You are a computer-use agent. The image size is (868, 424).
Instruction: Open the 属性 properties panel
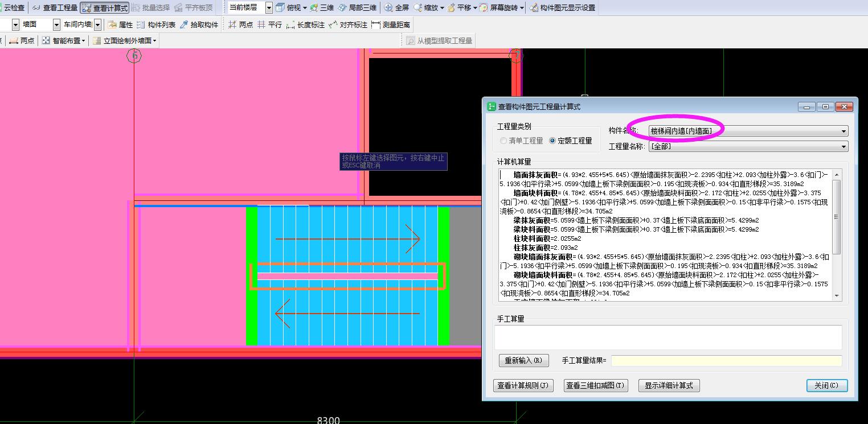(120, 24)
